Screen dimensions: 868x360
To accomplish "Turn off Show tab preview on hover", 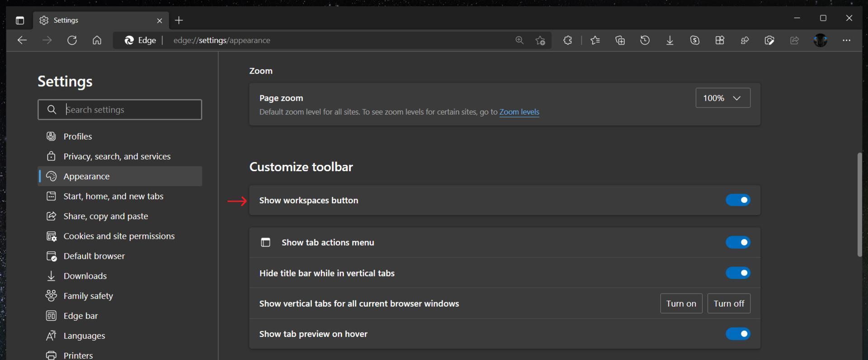I will click(x=738, y=334).
